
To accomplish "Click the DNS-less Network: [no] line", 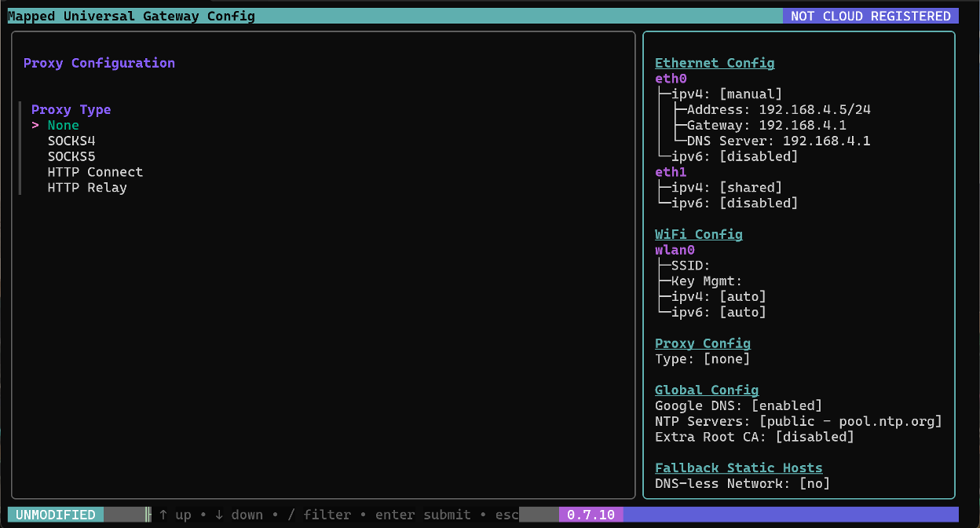I will (743, 483).
